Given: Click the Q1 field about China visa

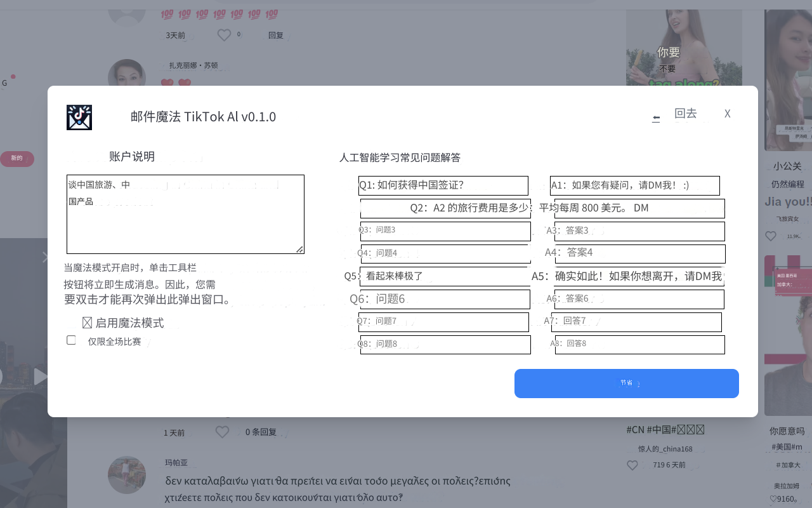Looking at the screenshot, I should pyautogui.click(x=443, y=185).
